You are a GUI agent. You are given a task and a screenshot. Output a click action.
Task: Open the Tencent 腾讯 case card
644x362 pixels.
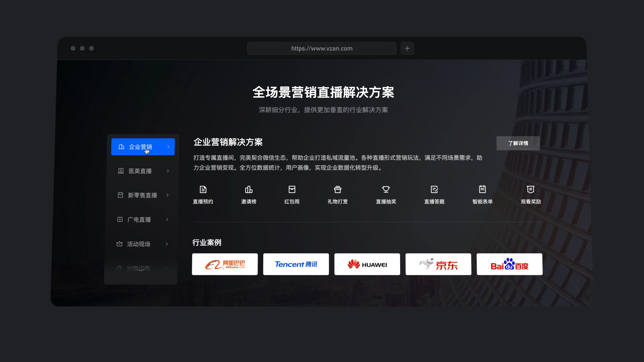[296, 264]
